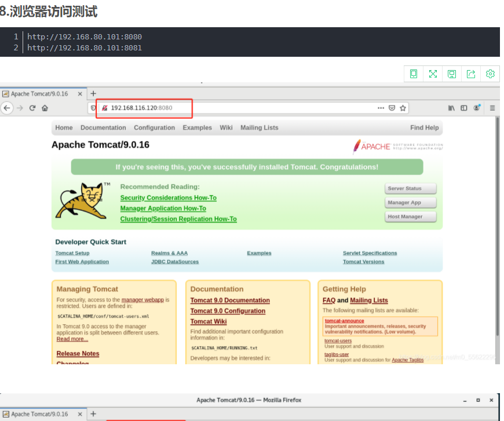Open the Firefox hamburger menu
504x421 pixels.
[x=492, y=108]
